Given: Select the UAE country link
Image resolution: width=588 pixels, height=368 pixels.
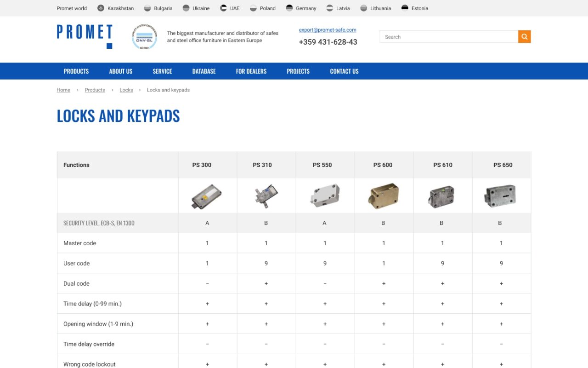Looking at the screenshot, I should [x=235, y=8].
